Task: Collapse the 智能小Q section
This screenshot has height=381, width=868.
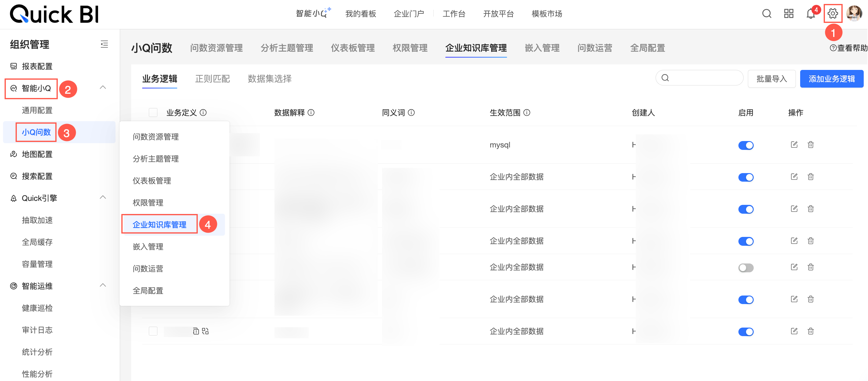Action: [x=103, y=88]
